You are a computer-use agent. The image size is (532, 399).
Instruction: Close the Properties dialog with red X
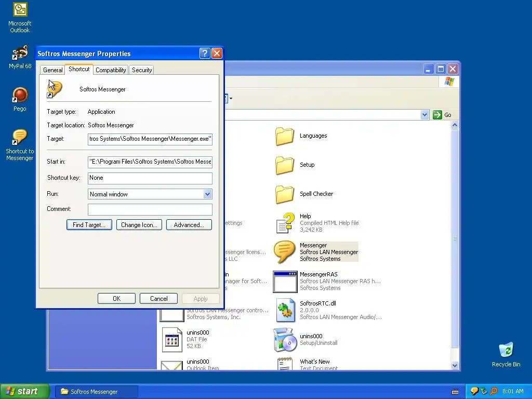tap(217, 54)
